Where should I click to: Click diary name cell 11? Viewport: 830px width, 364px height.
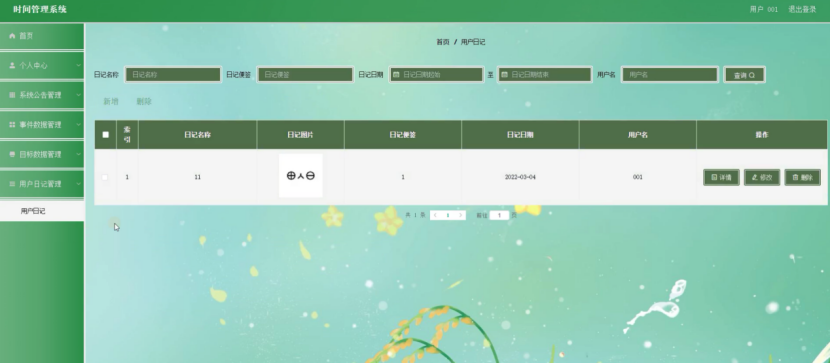point(197,177)
